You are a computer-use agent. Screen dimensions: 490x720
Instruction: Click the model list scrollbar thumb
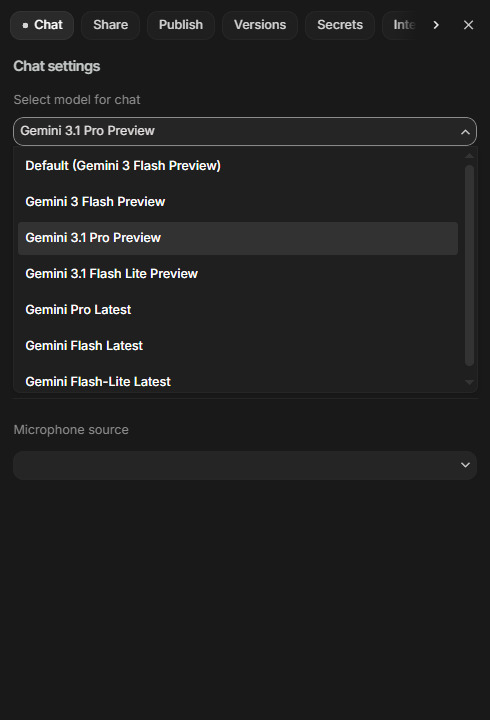pyautogui.click(x=469, y=265)
